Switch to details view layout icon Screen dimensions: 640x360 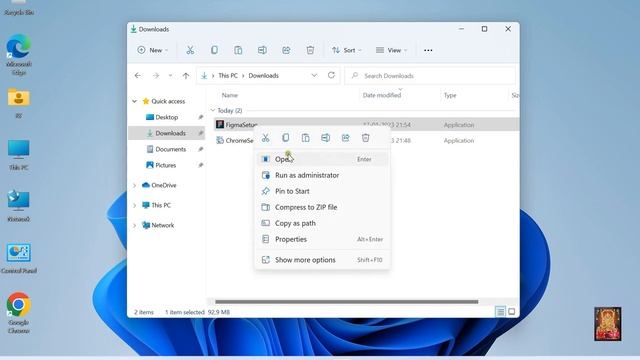point(500,312)
